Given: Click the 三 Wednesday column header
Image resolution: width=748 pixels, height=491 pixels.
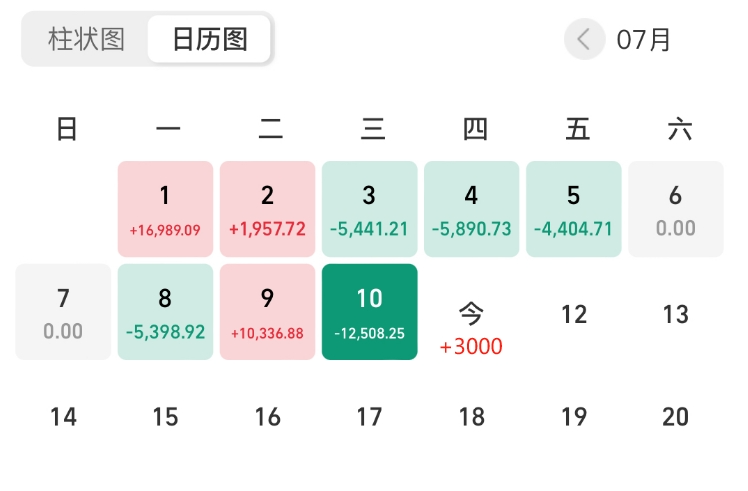Looking at the screenshot, I should pyautogui.click(x=373, y=129).
